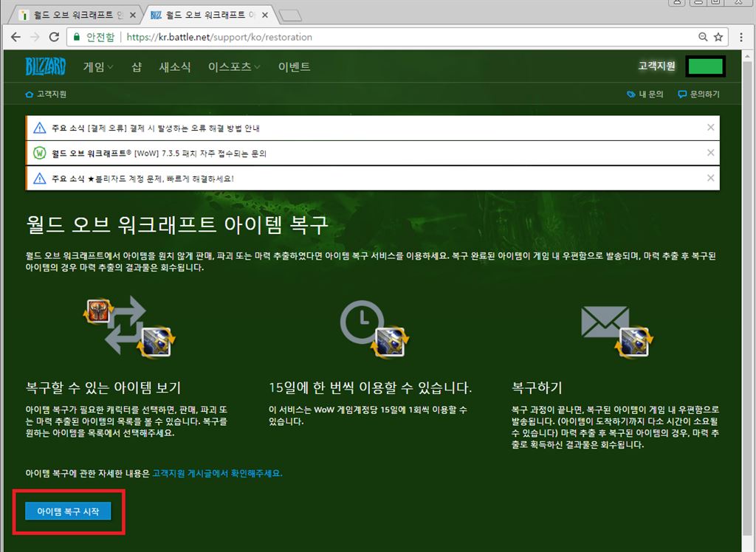
Task: Open the 이벤트 menu item
Action: [294, 67]
